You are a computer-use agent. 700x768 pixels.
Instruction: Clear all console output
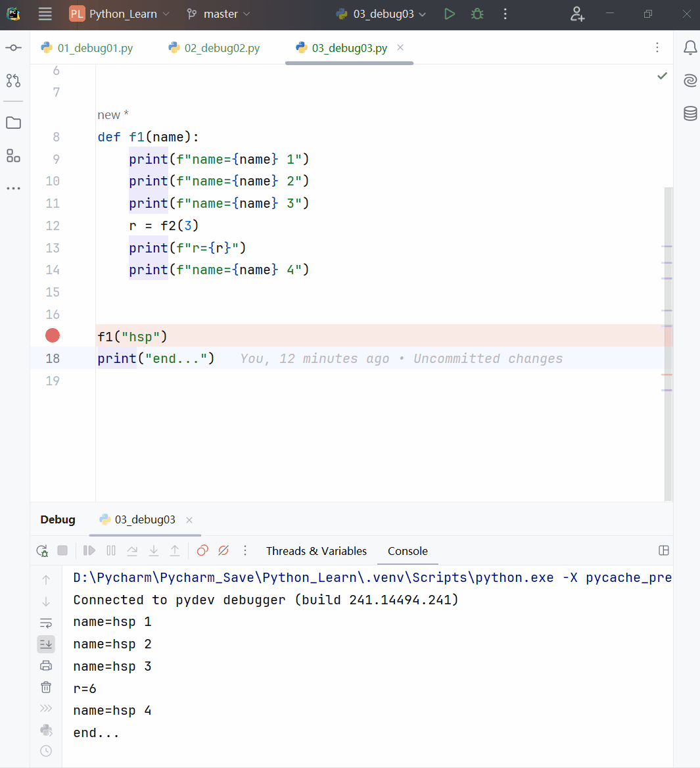[46, 687]
